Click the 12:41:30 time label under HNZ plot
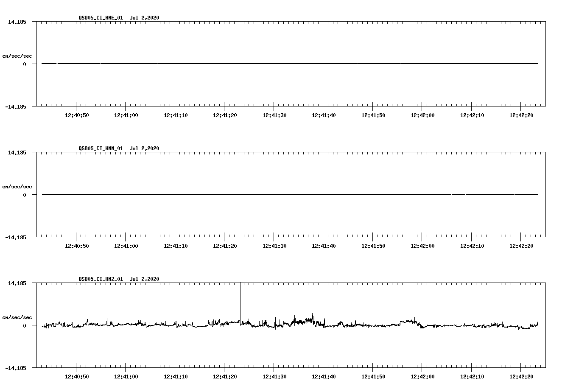This screenshot has height=392, width=576. coord(274,377)
